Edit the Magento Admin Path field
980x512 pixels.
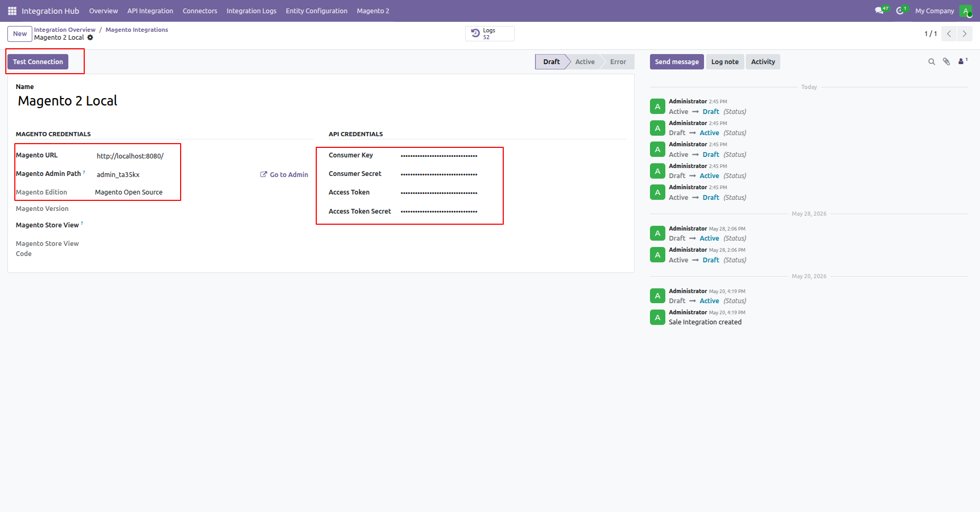175,174
